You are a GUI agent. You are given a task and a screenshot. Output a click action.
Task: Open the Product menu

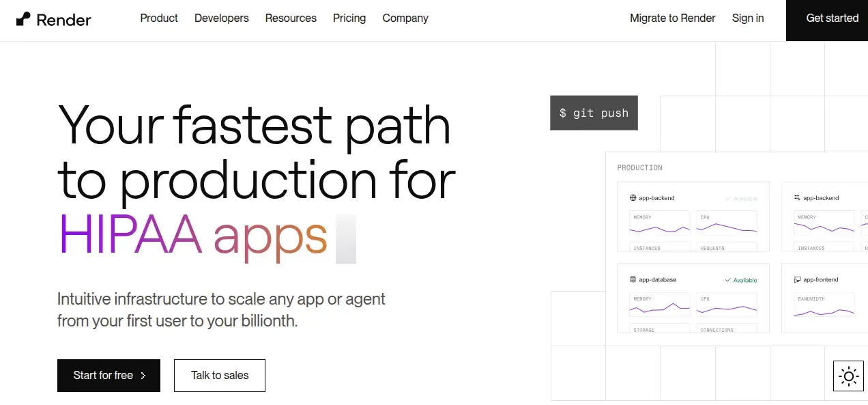159,18
